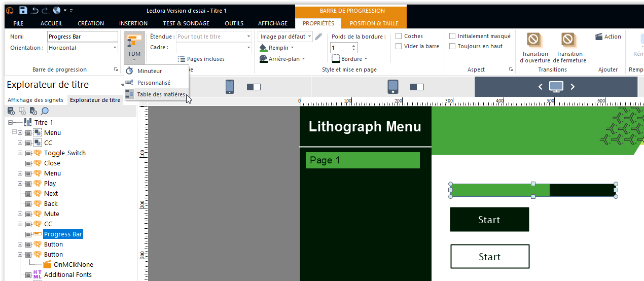
Task: Select the desktop monitor view icon
Action: [556, 87]
